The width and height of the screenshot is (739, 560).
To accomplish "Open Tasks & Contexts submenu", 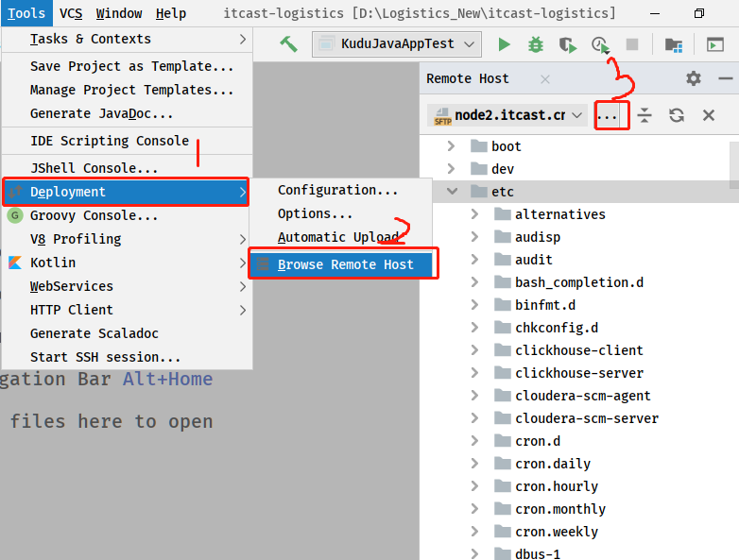I will [x=128, y=39].
